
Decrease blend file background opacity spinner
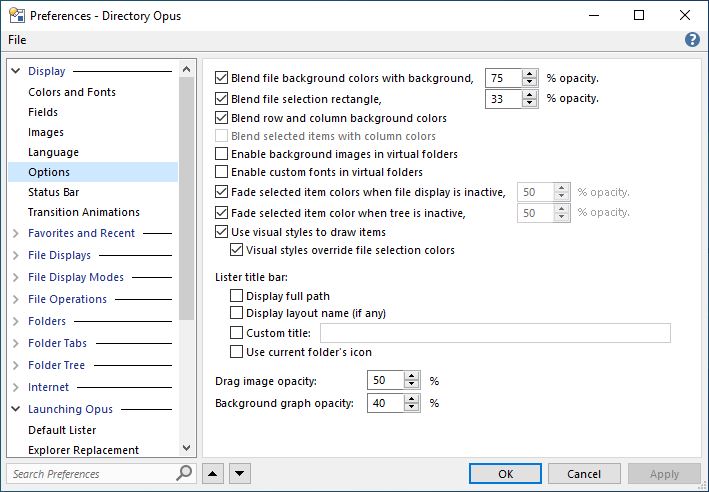(529, 82)
